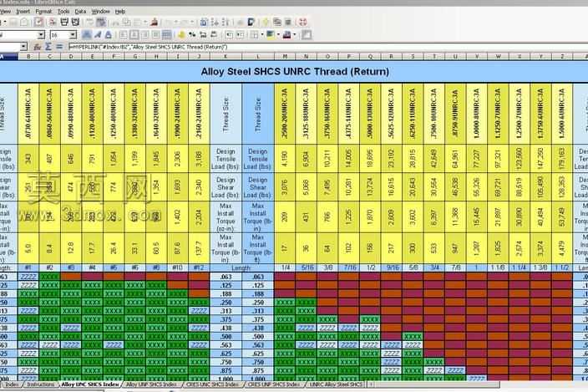588x392 pixels.
Task: Open the Insert menu
Action: click(x=23, y=11)
